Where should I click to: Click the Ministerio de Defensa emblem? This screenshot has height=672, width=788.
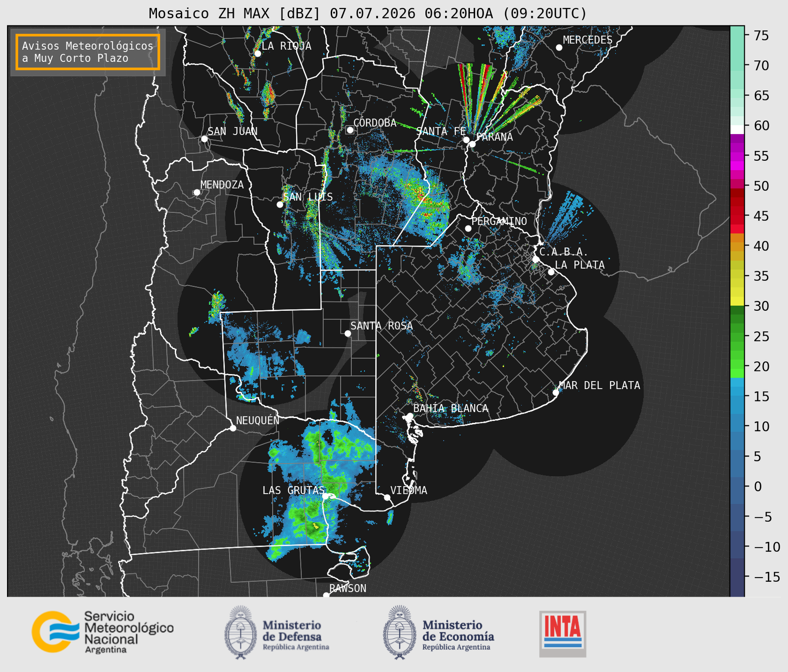[x=241, y=632]
